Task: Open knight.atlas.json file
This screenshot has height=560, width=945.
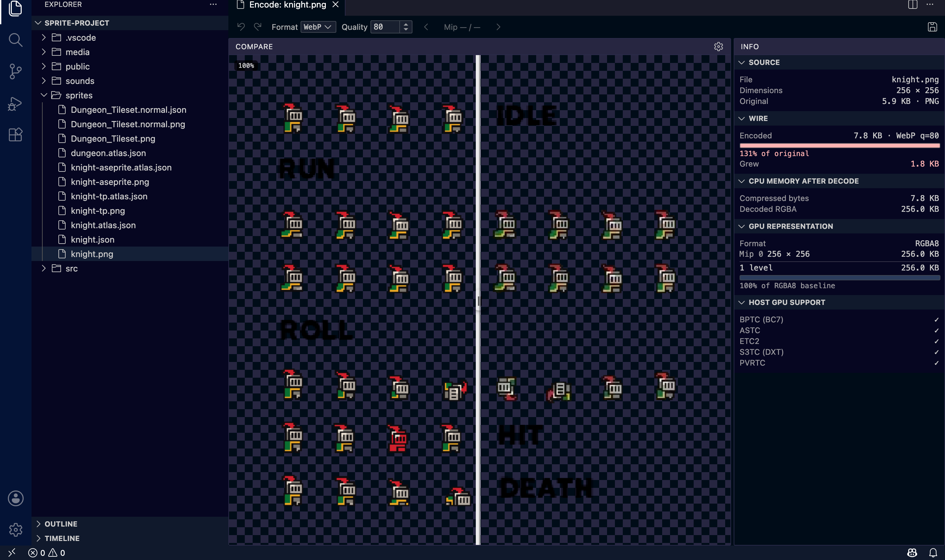Action: (x=130, y=225)
